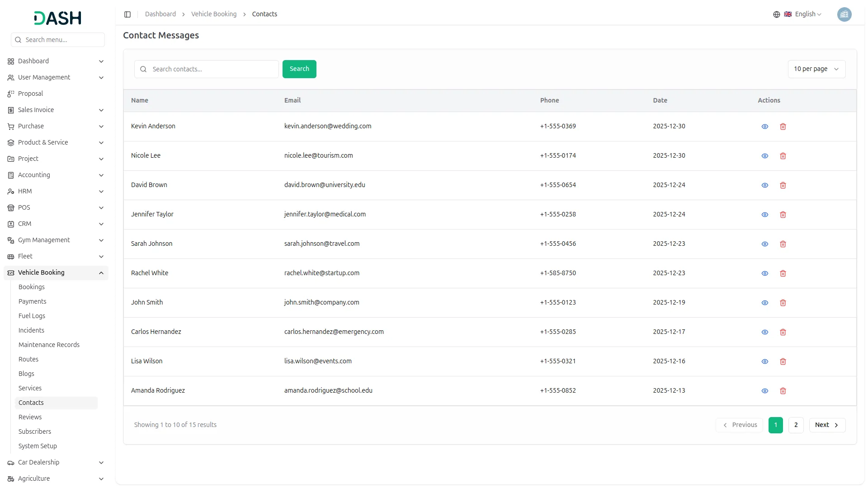
Task: Open the 10 per page dropdown
Action: pyautogui.click(x=816, y=69)
